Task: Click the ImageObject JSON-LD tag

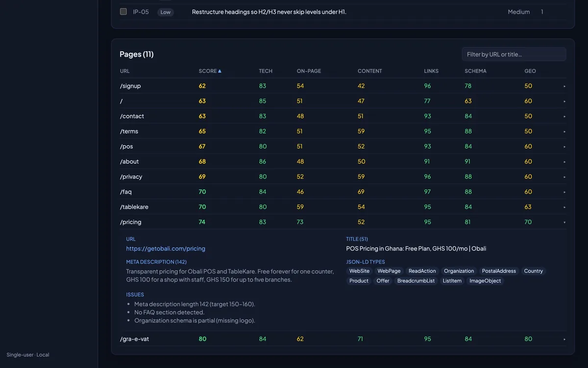Action: point(486,281)
